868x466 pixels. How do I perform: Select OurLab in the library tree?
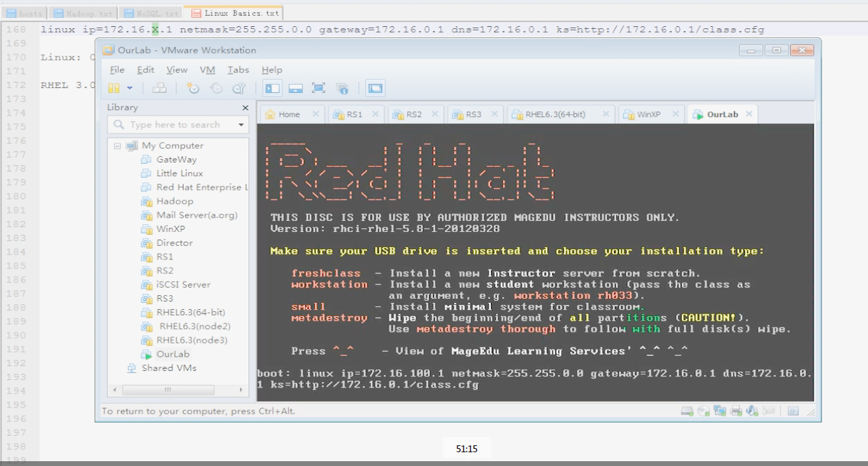[173, 354]
